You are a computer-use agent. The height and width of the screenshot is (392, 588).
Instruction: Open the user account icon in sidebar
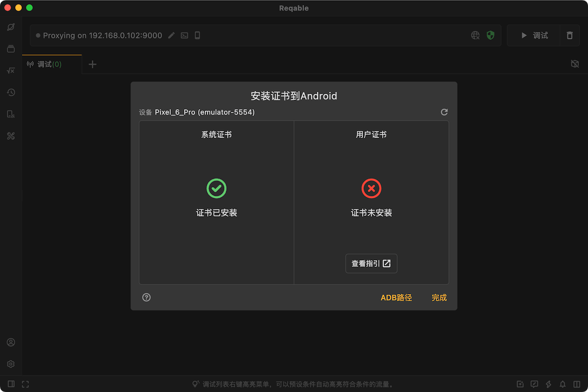(x=11, y=342)
